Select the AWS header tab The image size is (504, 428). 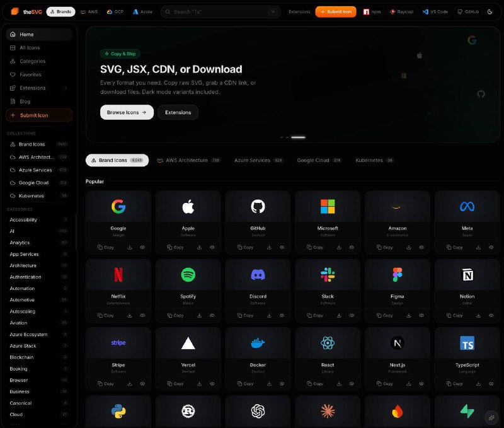click(x=89, y=11)
